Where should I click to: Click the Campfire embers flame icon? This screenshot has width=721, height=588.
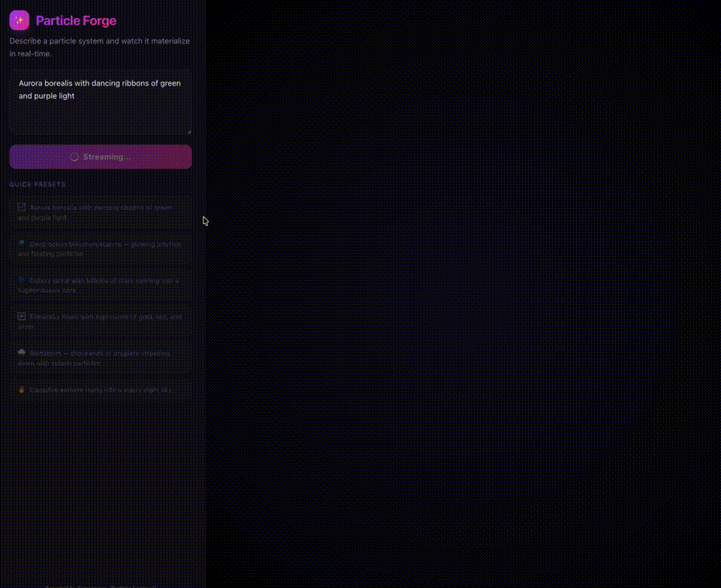(22, 390)
